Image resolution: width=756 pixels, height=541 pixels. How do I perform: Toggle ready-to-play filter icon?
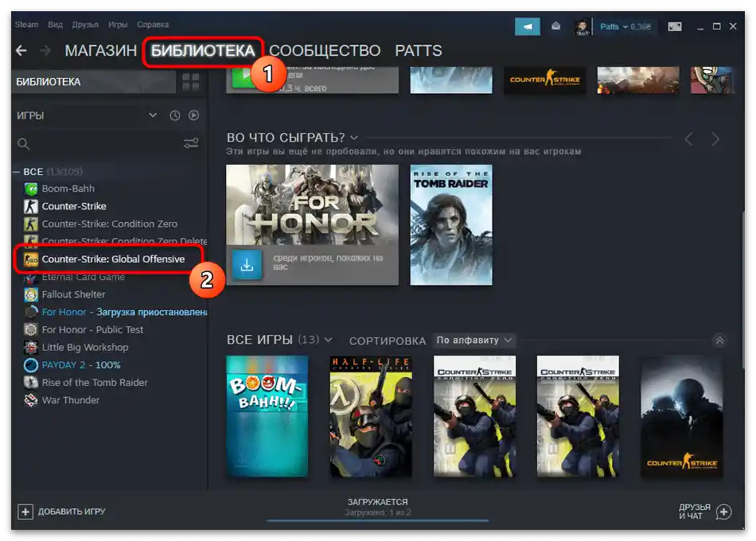pyautogui.click(x=194, y=115)
